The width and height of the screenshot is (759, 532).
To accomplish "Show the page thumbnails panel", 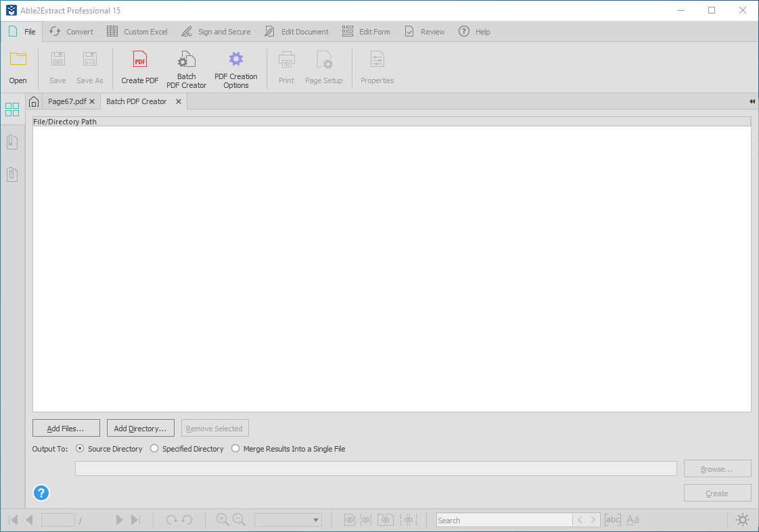I will [11, 109].
